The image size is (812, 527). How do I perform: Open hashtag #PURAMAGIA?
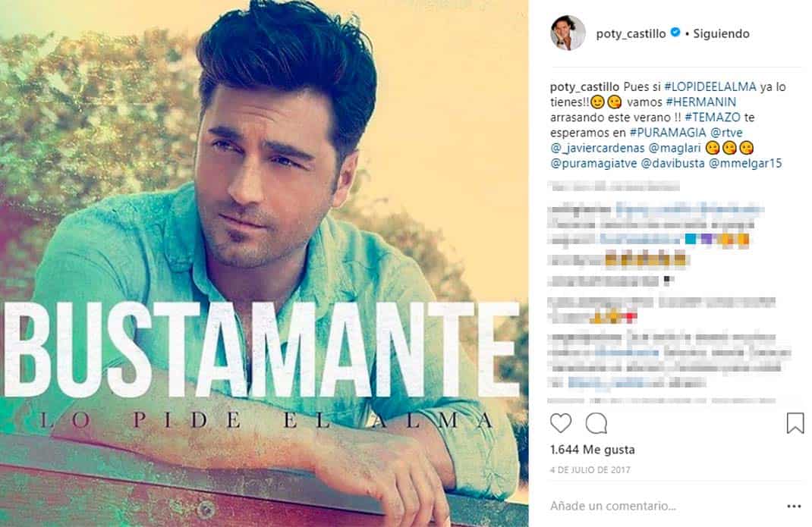point(668,133)
